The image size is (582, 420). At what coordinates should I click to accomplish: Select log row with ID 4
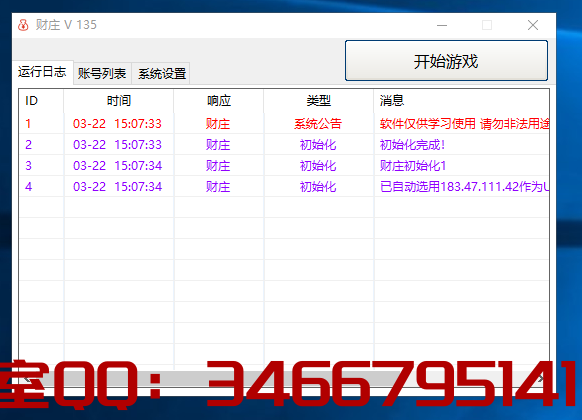point(284,186)
